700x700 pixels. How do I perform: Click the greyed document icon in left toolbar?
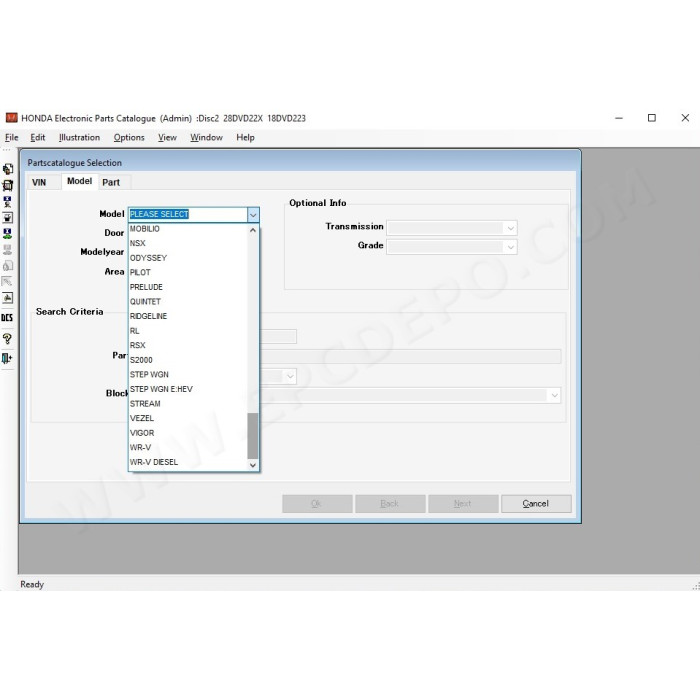8,266
